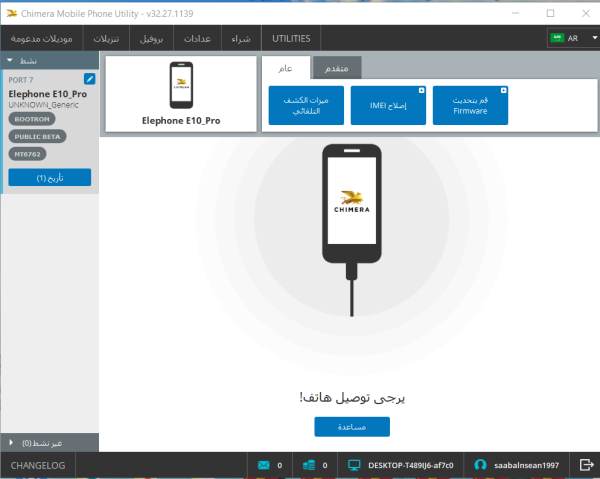Image resolution: width=600 pixels, height=479 pixels.
Task: Click the credits count next to stack icon
Action: tap(325, 465)
